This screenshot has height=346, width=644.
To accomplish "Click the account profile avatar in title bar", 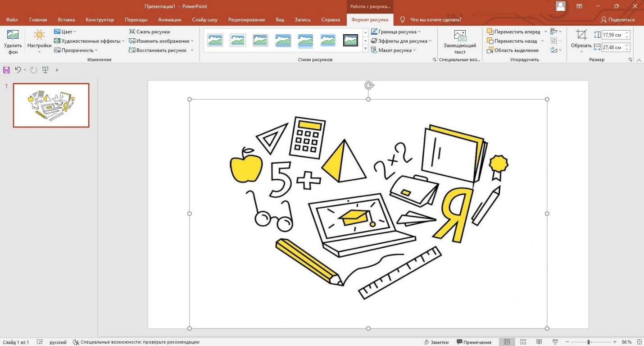I will [560, 6].
